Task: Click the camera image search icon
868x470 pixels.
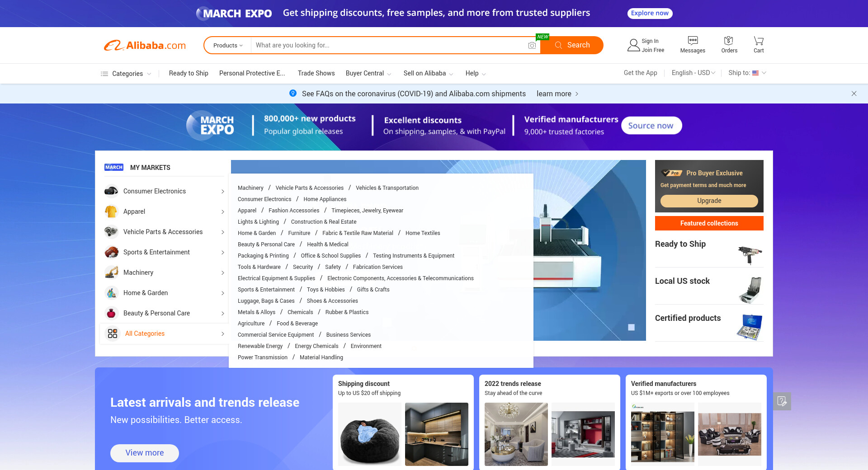Action: pyautogui.click(x=532, y=45)
